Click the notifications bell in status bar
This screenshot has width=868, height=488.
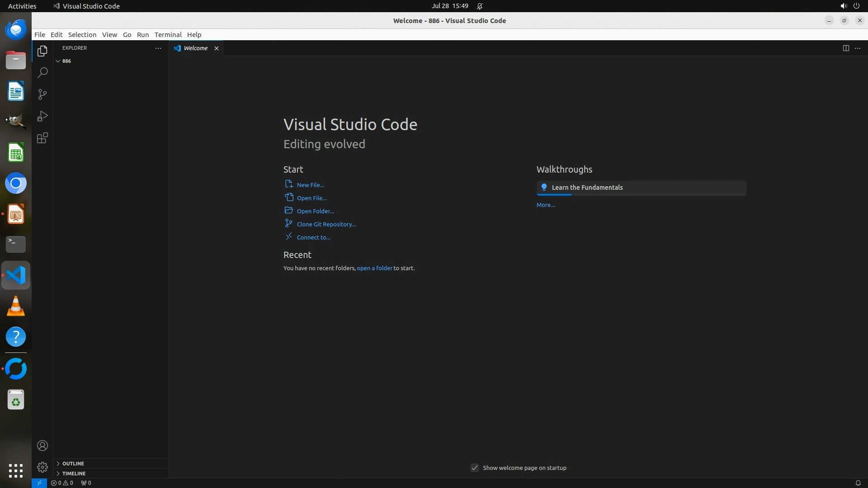point(858,483)
